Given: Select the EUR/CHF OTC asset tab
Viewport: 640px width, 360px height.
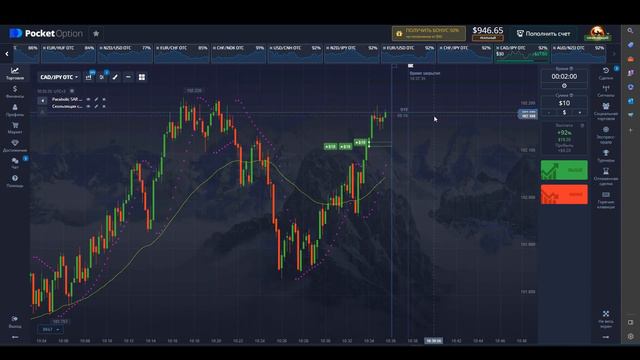Looking at the screenshot, I should tap(182, 54).
